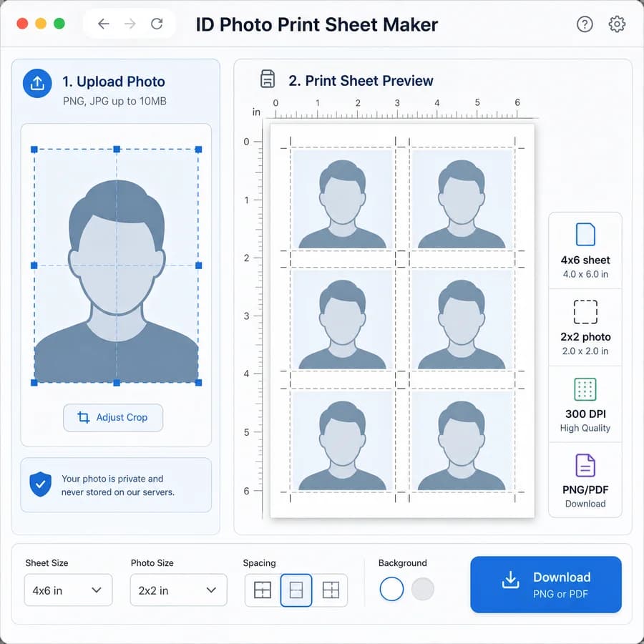
Task: Select the middle highlighted spacing option
Action: pos(296,590)
